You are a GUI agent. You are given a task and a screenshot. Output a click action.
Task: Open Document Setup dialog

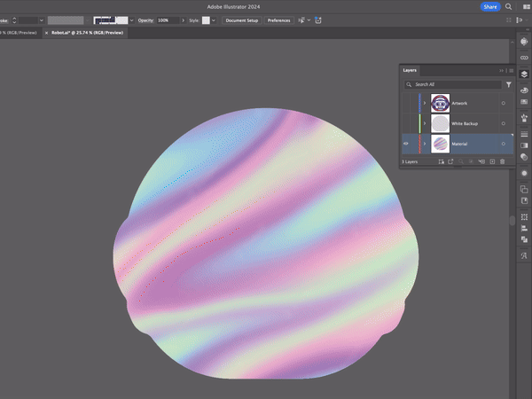[242, 20]
